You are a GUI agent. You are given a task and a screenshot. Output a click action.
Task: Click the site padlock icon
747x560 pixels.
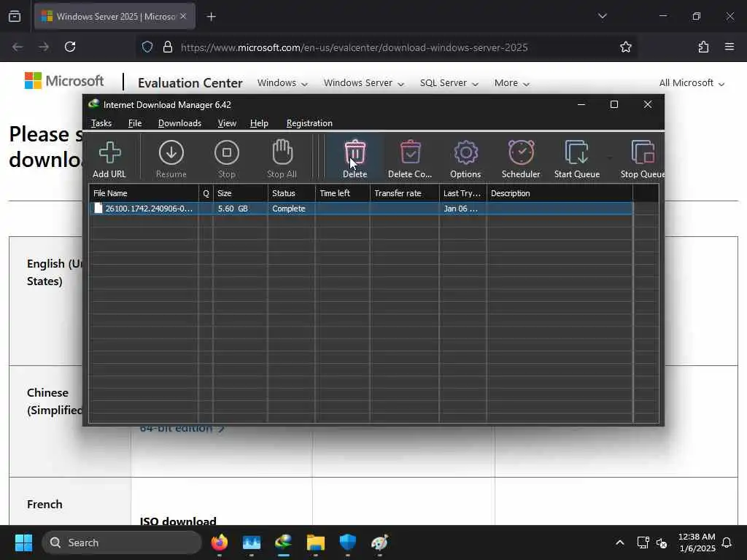pyautogui.click(x=167, y=47)
